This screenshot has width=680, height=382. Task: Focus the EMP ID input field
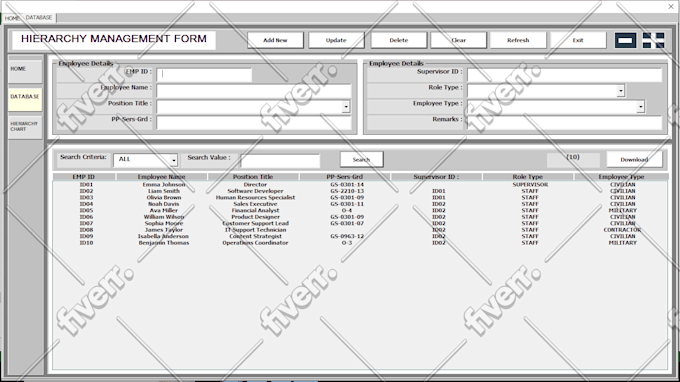(204, 75)
